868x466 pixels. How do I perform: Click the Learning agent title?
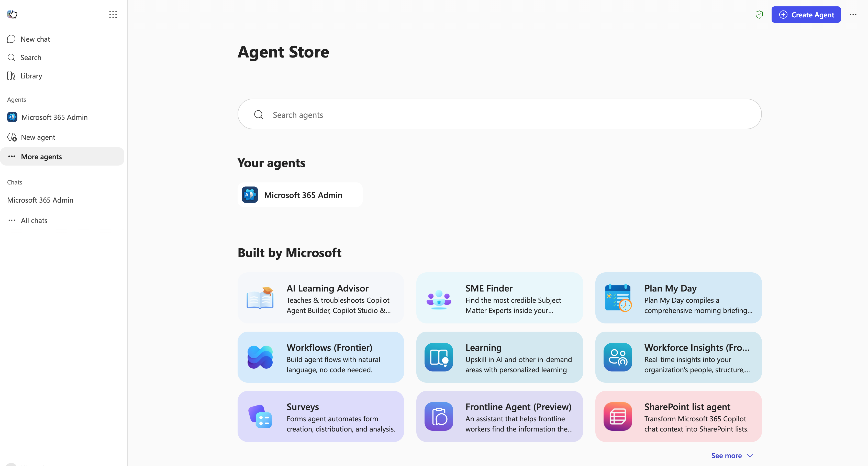point(484,347)
